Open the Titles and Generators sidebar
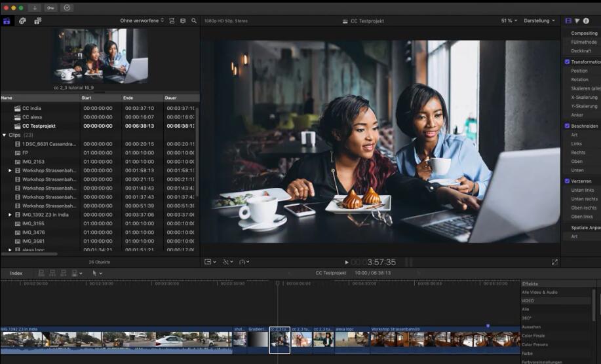The image size is (601, 364). click(37, 21)
